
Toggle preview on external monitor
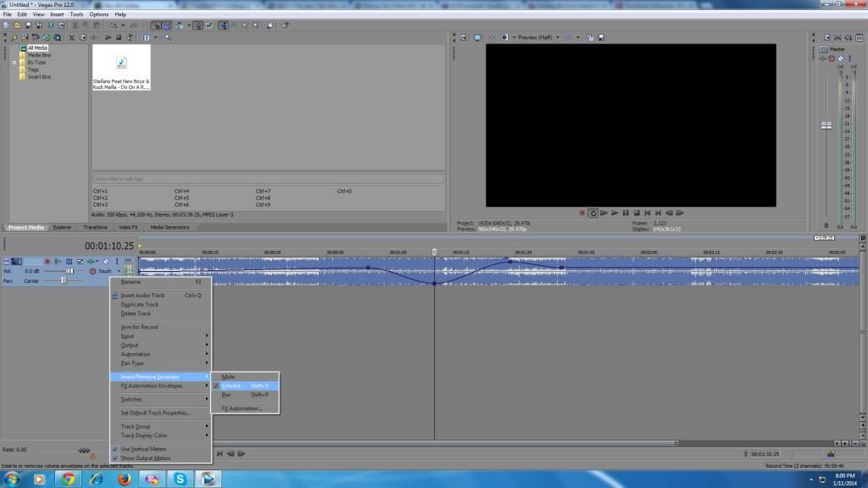pyautogui.click(x=477, y=37)
